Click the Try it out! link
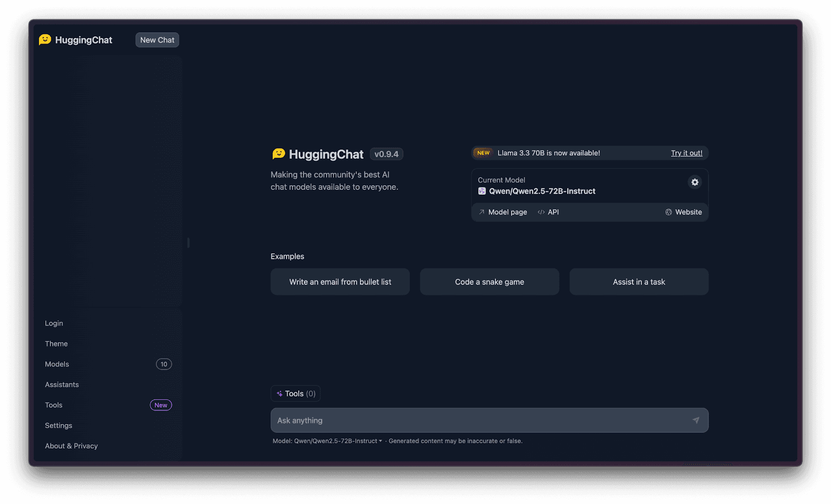This screenshot has width=831, height=504. tap(687, 153)
